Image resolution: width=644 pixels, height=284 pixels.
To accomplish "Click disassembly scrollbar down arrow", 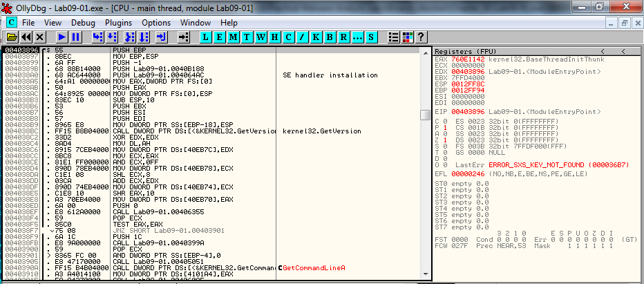I will [x=426, y=275].
